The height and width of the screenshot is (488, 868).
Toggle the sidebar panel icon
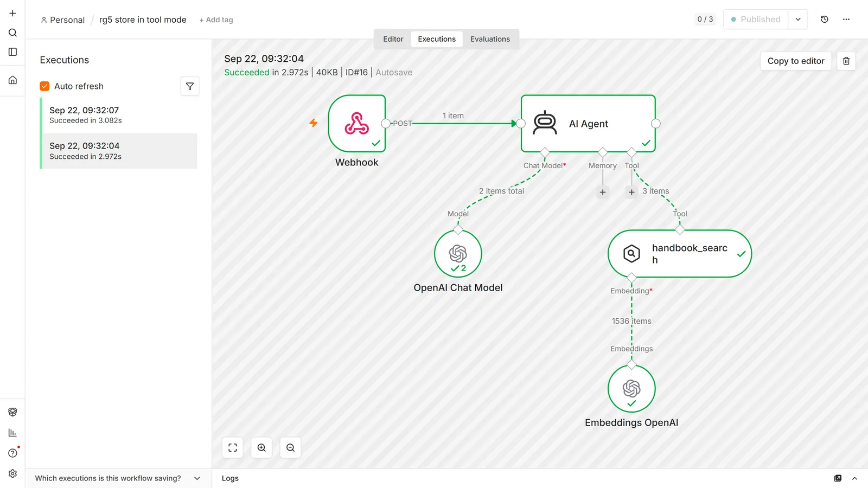12,52
